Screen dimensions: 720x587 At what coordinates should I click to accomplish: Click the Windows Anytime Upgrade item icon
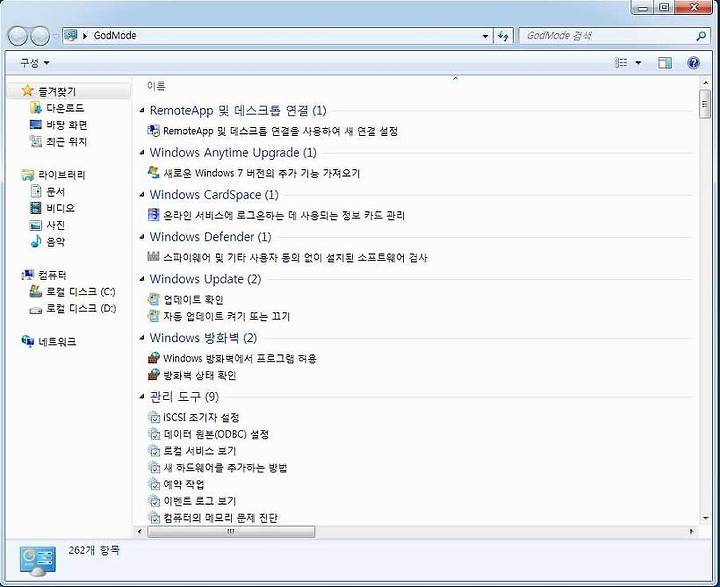coord(153,173)
